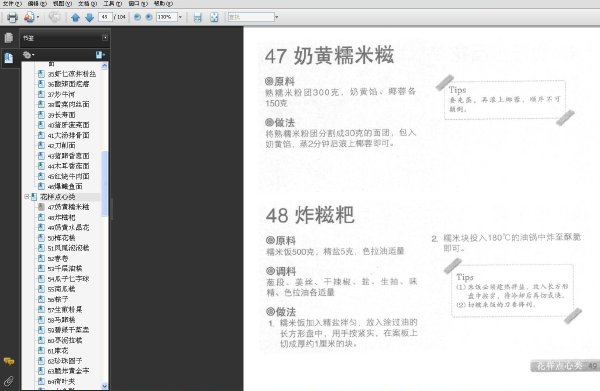Image resolution: width=600 pixels, height=391 pixels.
Task: Click the page icon beside bookmark 60
Action: (x=41, y=340)
